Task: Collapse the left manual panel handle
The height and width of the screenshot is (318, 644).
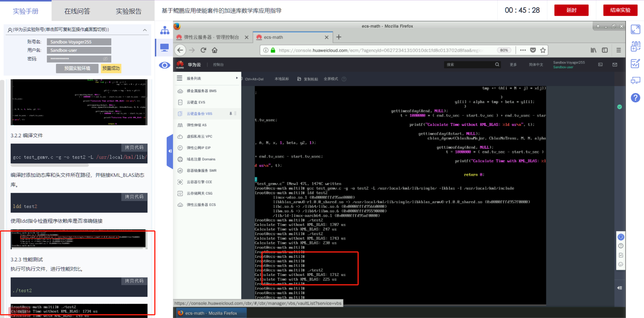Action: (170, 151)
